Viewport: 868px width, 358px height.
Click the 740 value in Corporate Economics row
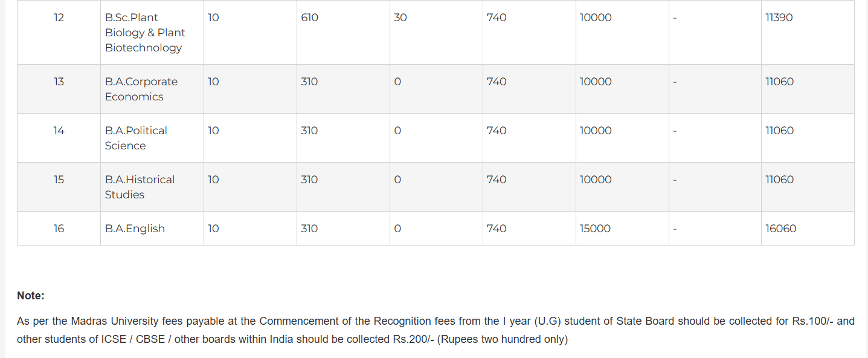click(x=497, y=82)
